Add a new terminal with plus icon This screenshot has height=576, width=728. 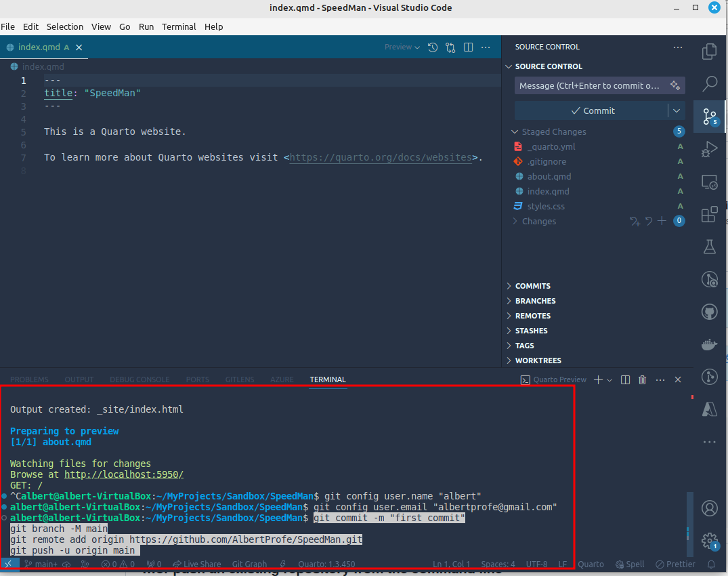(598, 380)
